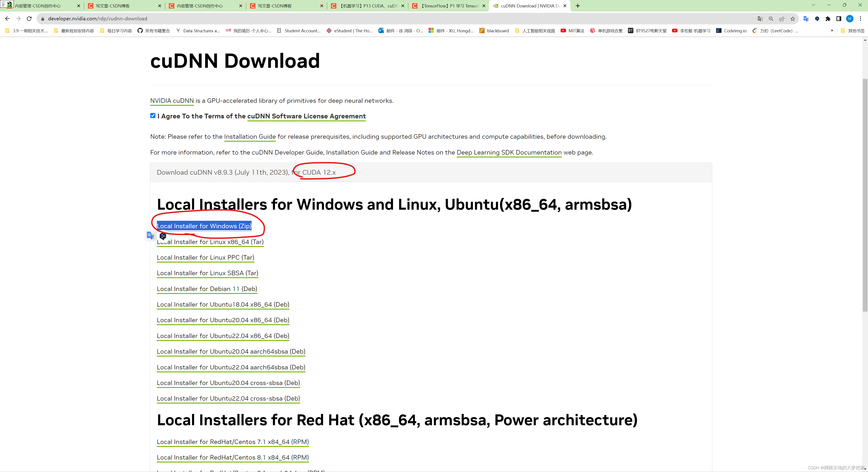Image resolution: width=868 pixels, height=472 pixels.
Task: Open the Google Translate extension icon
Action: [806, 19]
